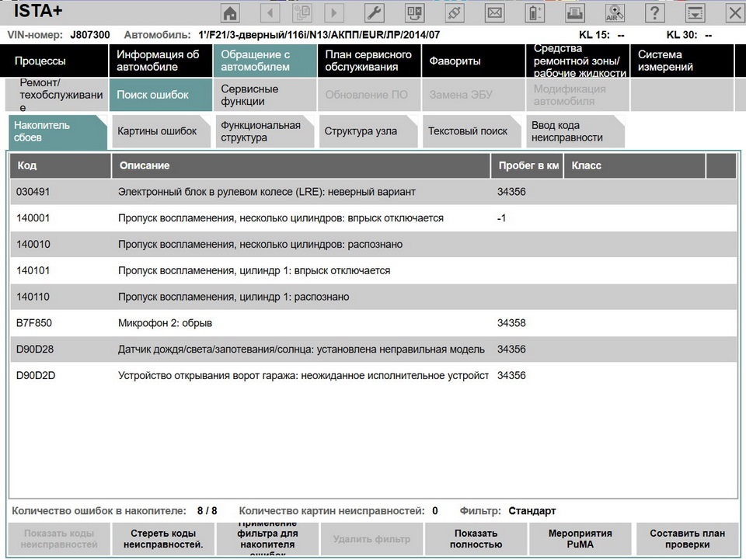Select the Поиск ошибок sub-tab
The image size is (746, 560).
click(161, 95)
